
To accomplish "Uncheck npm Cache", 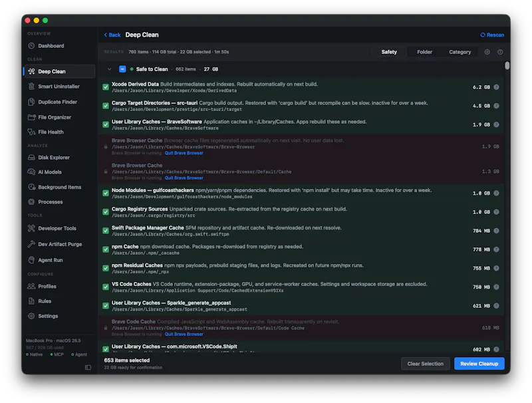I will coord(106,249).
